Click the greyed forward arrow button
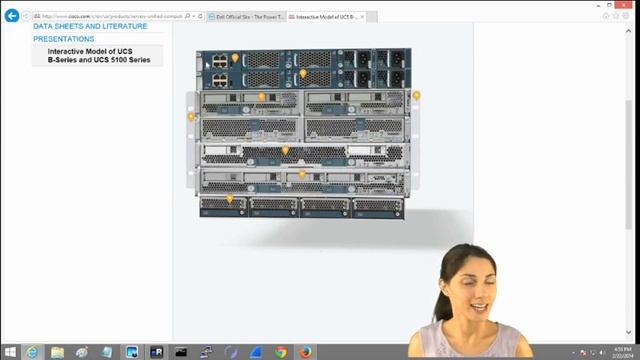Image resolution: width=640 pixels, height=360 pixels. [x=26, y=16]
